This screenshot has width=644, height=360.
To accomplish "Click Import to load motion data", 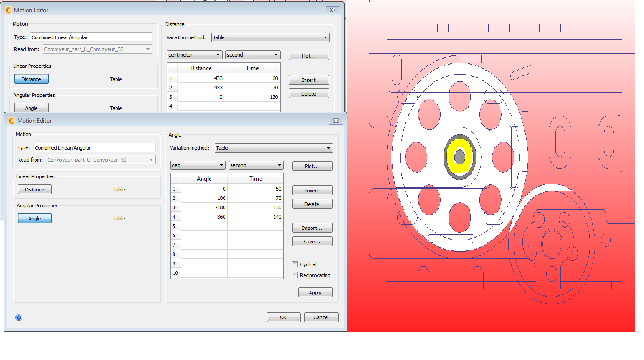I will [312, 228].
